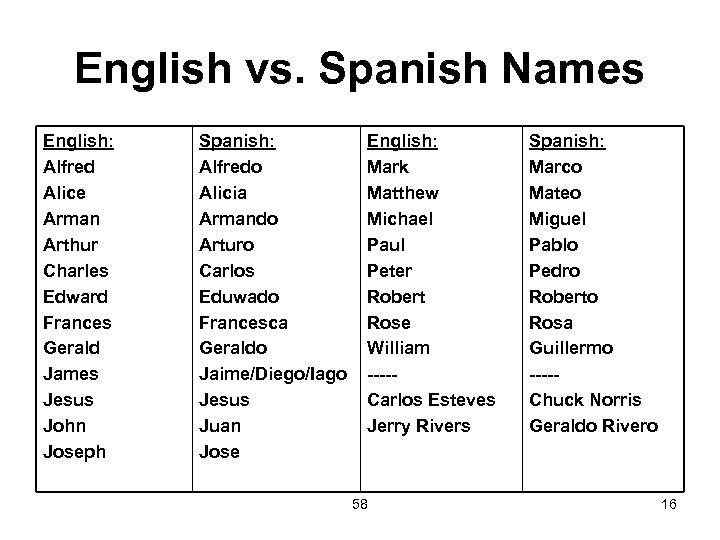Click the slide number 16 in the corner
720x540 pixels.
pyautogui.click(x=669, y=504)
